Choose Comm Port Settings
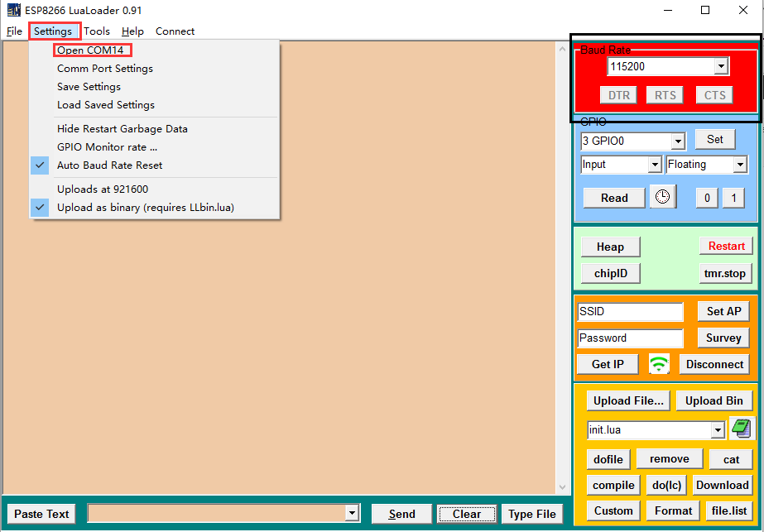Screen dimensions: 764x532 [155, 69]
